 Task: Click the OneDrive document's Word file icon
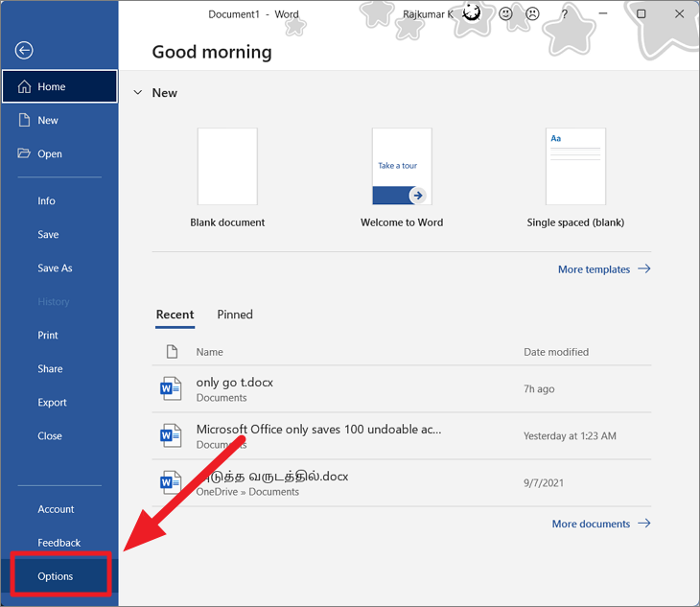pos(171,483)
